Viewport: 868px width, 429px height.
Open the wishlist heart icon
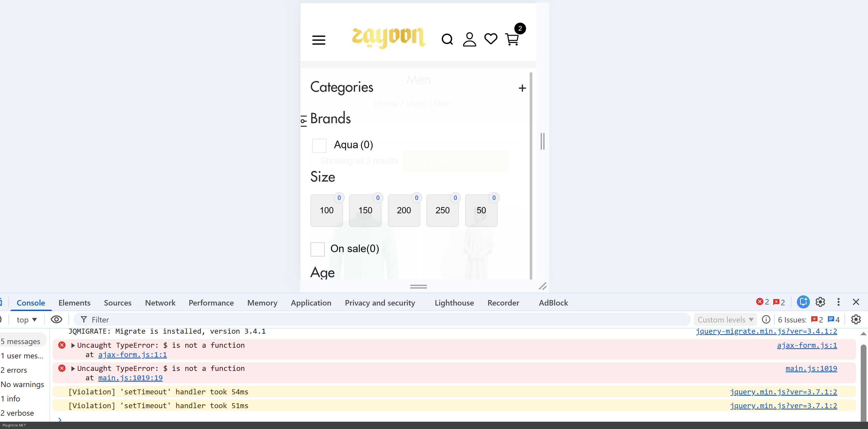(491, 39)
